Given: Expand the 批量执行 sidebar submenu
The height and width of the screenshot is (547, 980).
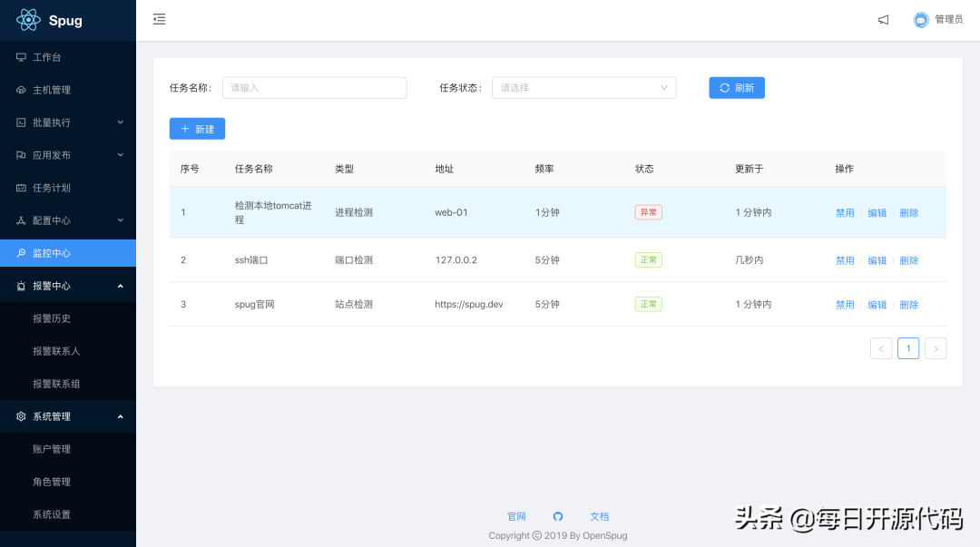Looking at the screenshot, I should coord(68,122).
